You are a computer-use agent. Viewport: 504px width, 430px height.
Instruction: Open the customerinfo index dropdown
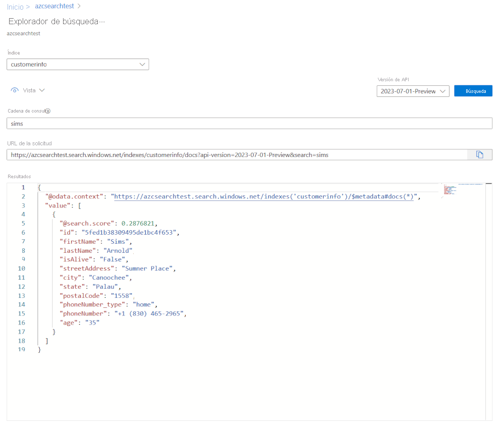[76, 64]
